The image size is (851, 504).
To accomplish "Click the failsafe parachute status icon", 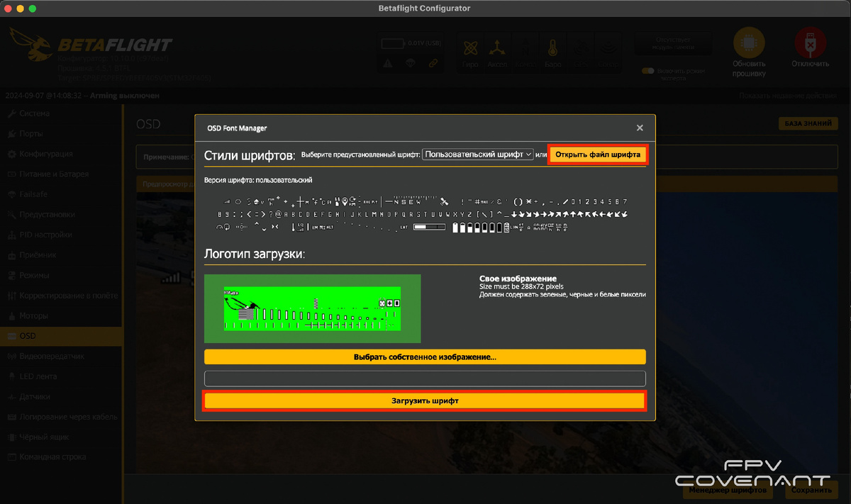I will (x=410, y=63).
